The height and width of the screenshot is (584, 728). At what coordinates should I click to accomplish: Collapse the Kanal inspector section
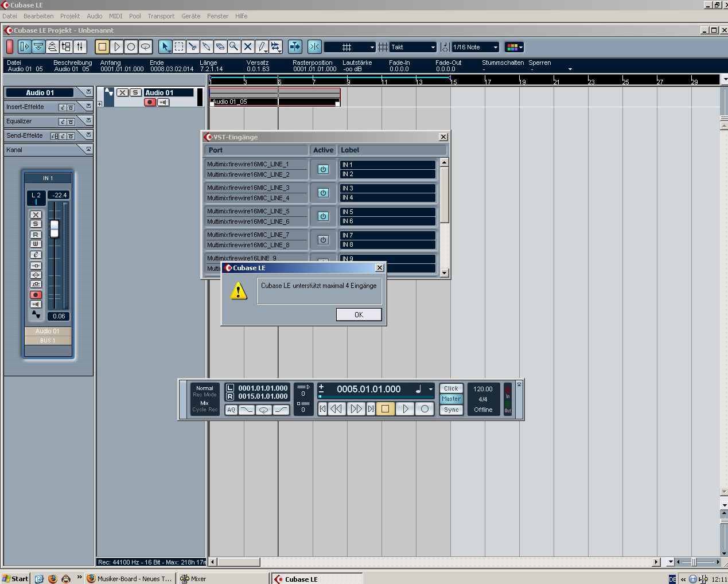tap(88, 149)
